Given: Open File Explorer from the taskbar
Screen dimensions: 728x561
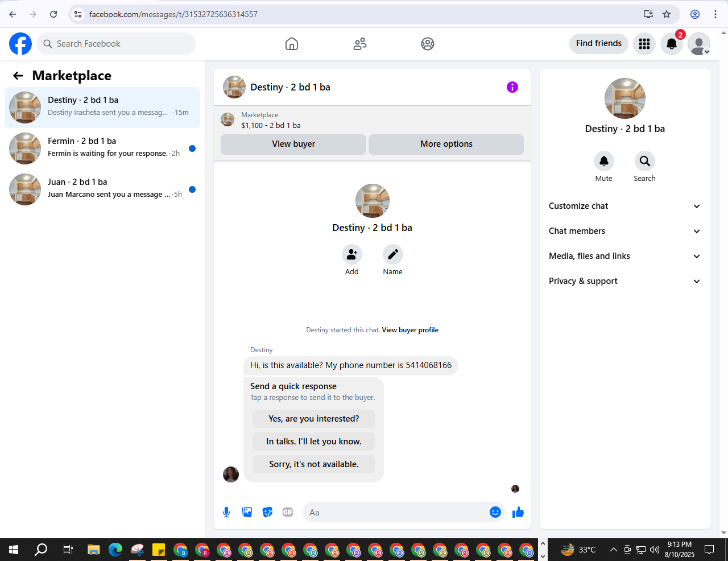Looking at the screenshot, I should (94, 550).
